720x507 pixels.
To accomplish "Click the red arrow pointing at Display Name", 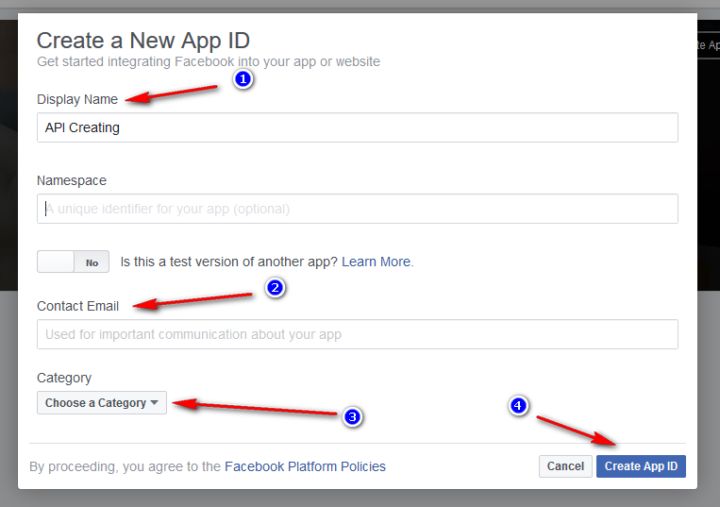I will (x=173, y=94).
